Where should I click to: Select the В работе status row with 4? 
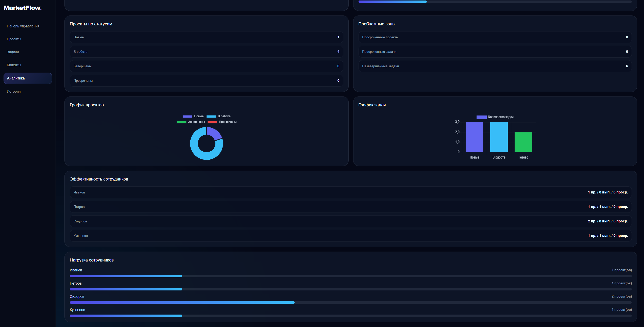206,52
